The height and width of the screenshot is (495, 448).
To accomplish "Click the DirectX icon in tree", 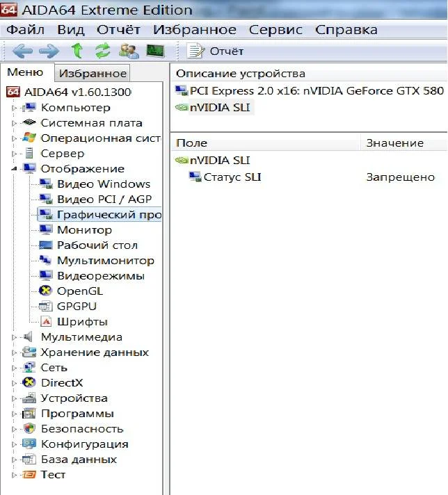I will pyautogui.click(x=29, y=382).
